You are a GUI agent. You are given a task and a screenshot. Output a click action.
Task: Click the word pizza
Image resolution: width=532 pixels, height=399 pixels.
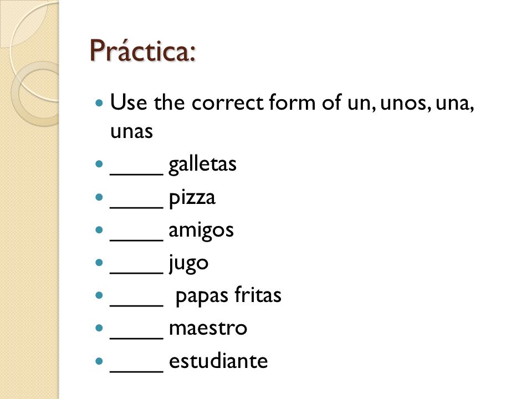pos(192,198)
